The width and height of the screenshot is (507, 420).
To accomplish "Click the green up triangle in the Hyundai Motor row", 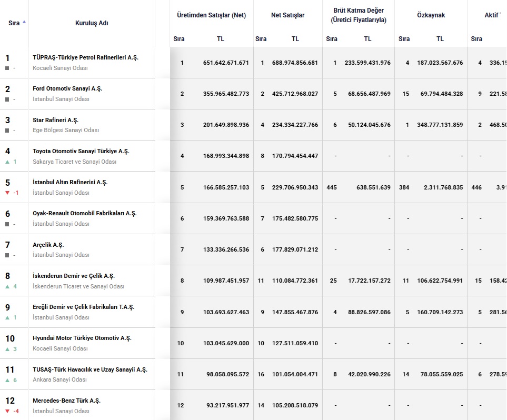I will click(x=7, y=349).
